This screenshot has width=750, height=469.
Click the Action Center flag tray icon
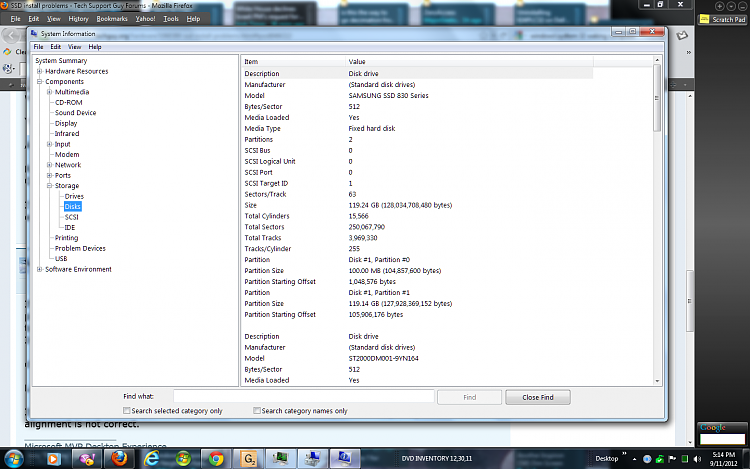click(672, 459)
